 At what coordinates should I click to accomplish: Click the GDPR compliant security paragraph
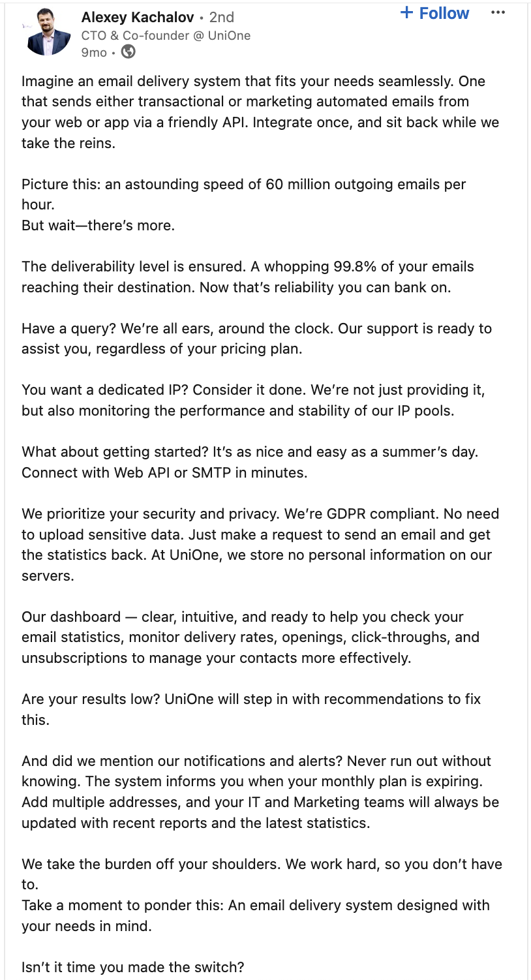(260, 544)
